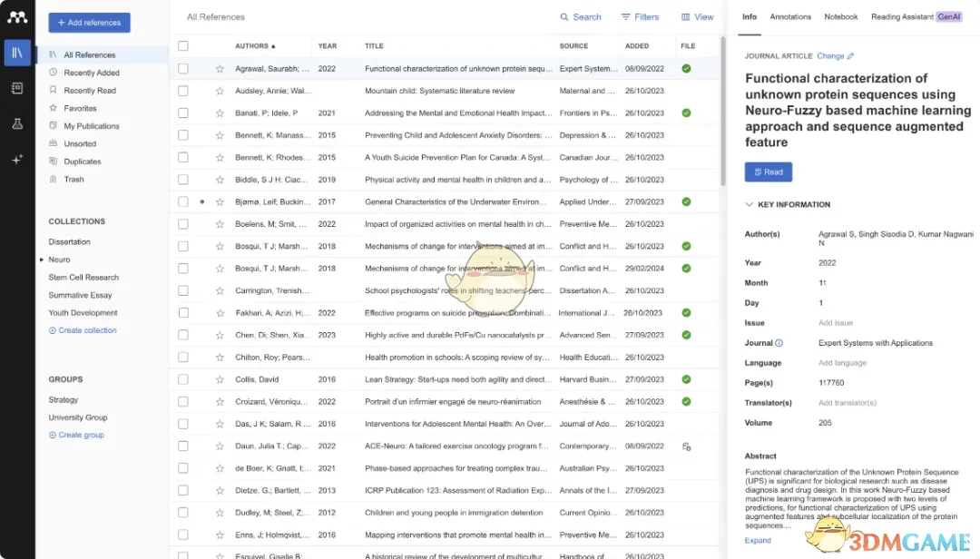The image size is (980, 559).
Task: Open the View options
Action: tap(696, 16)
